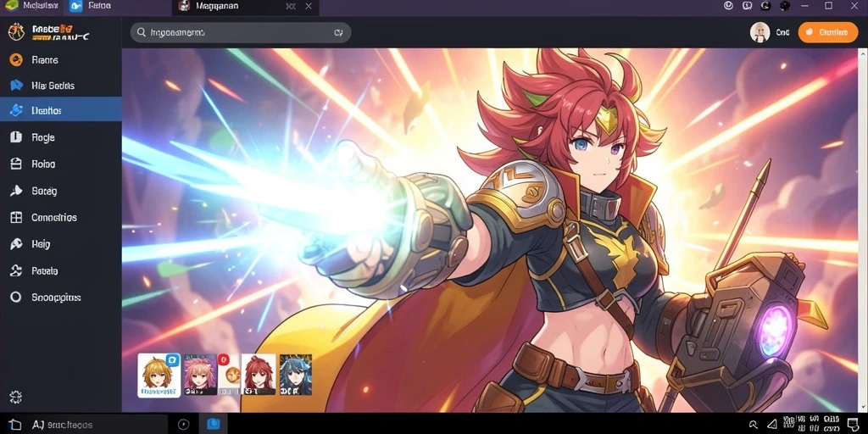Click blue badge on blonde thumbnail
The height and width of the screenshot is (434, 868).
(173, 360)
